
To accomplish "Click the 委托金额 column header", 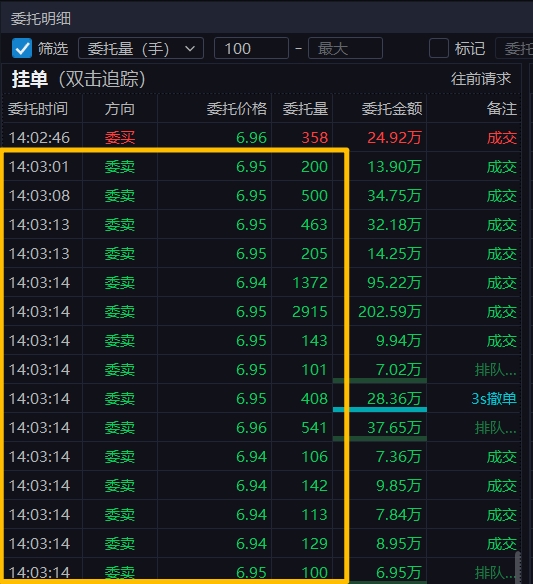I will click(392, 109).
